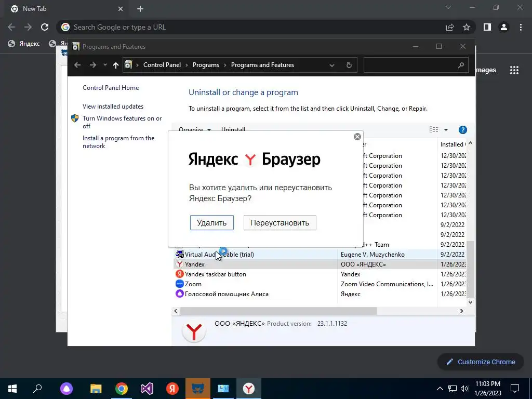Click Customize Chrome button

click(x=481, y=362)
